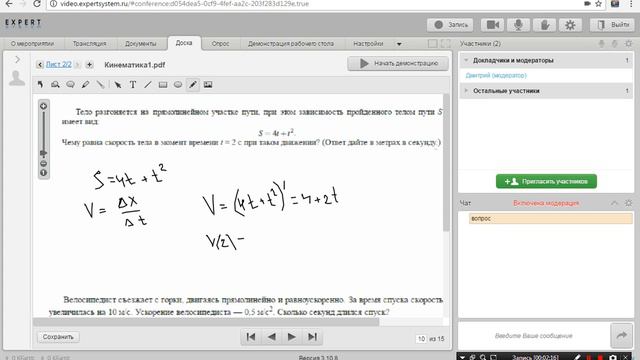
Task: Open the Демонстрация рабочего стола tab
Action: pos(291,43)
